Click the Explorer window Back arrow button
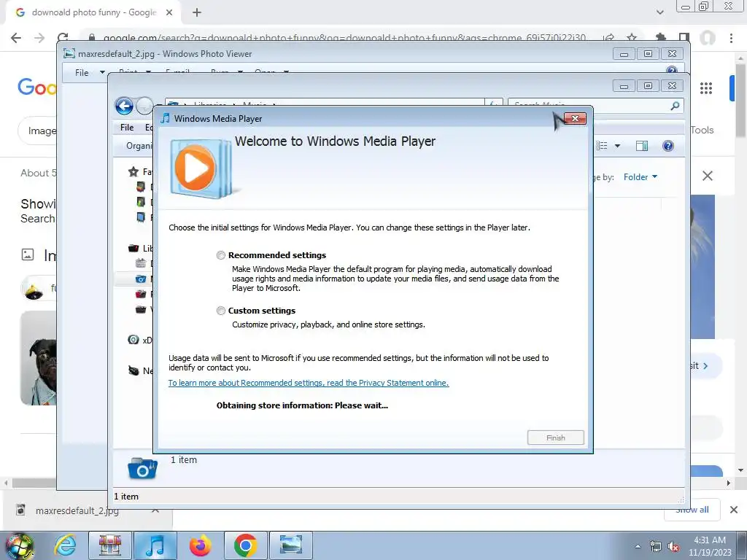The width and height of the screenshot is (747, 560). coord(124,106)
